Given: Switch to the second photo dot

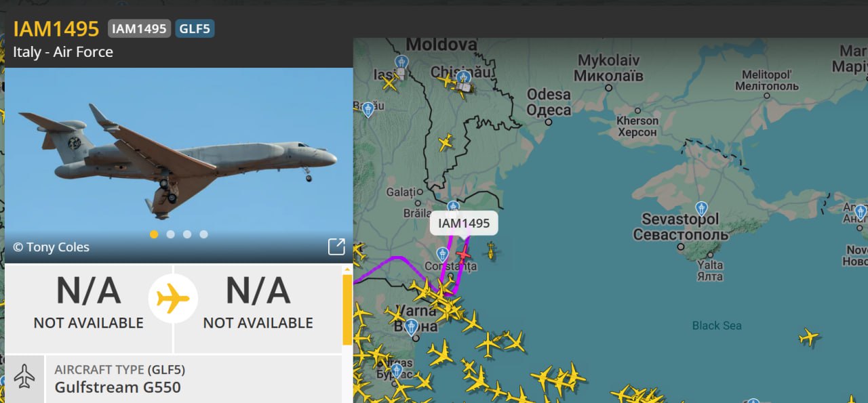Looking at the screenshot, I should (x=171, y=234).
